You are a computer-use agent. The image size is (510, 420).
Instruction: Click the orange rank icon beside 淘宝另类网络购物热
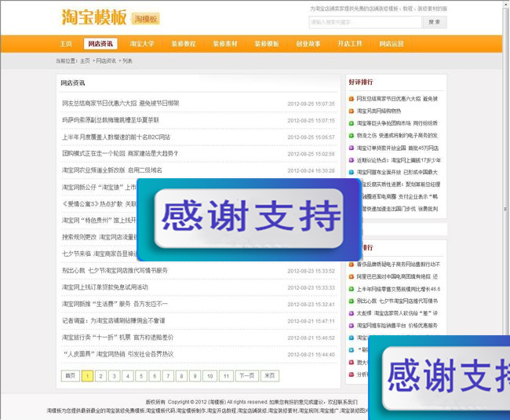pos(352,111)
